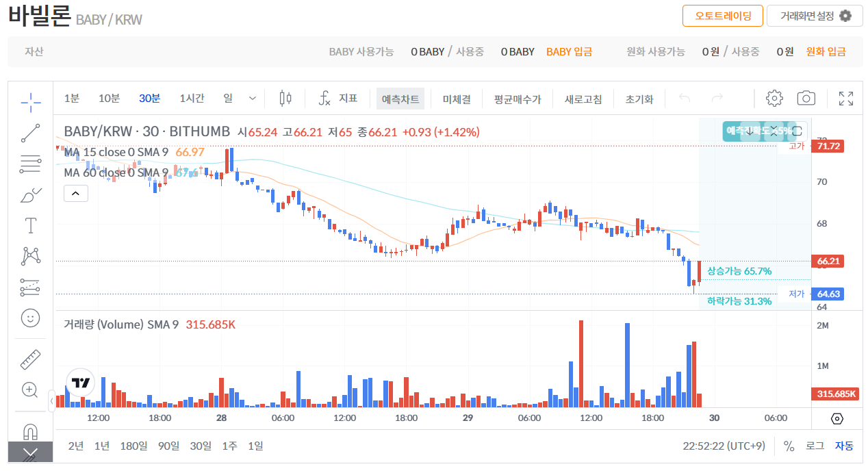Viewport: 868px width, 473px height.
Task: Toggle 평균매수가 average buy price line
Action: pos(518,99)
